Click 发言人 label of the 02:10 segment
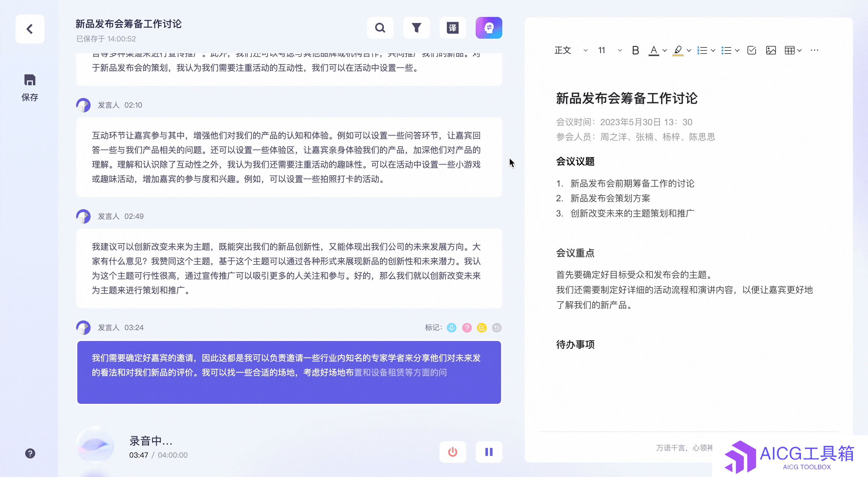868x477 pixels. [x=108, y=105]
